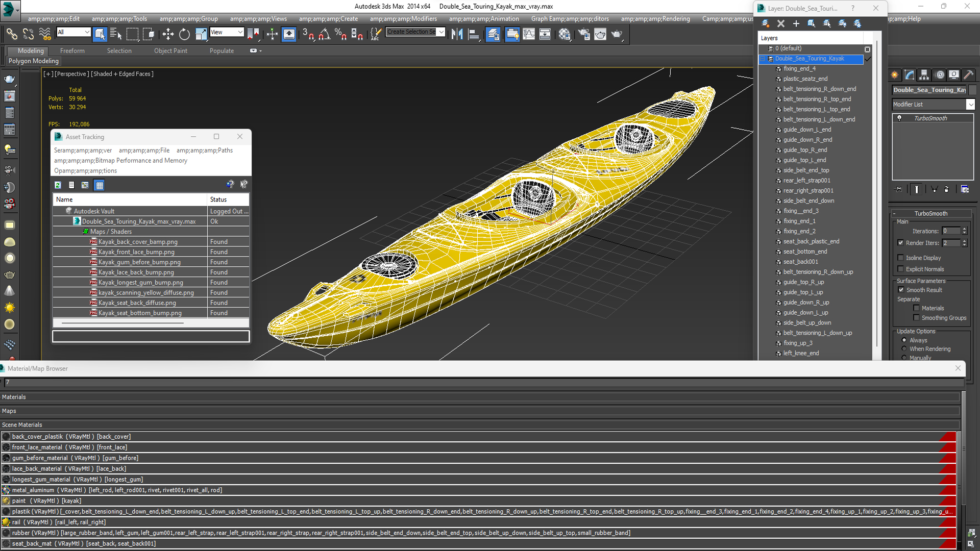Click the Iterations spinner up arrow
This screenshot has height=551, width=980.
pyautogui.click(x=964, y=229)
